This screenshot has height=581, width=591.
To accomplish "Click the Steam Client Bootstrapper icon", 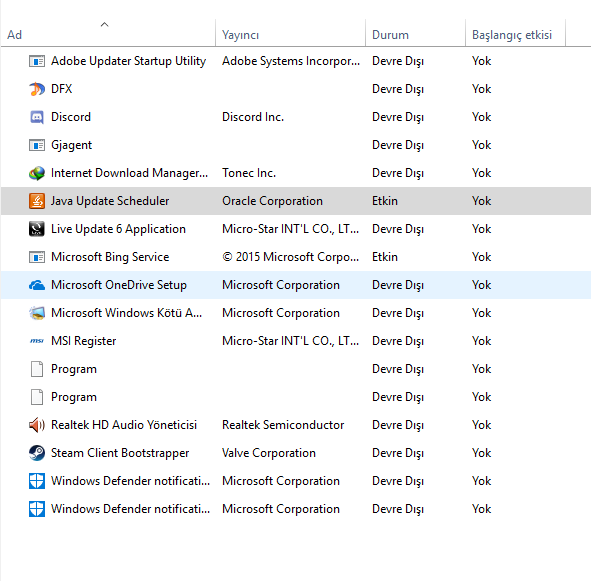I will click(37, 453).
